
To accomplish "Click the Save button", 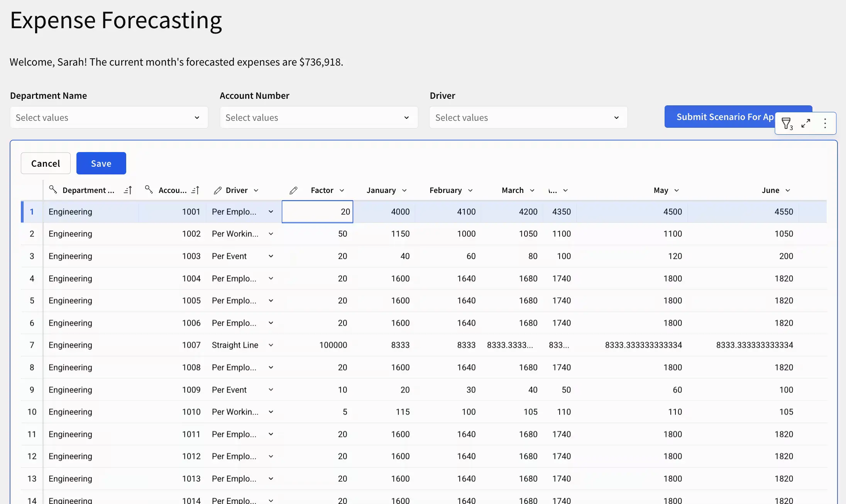I will coord(101,163).
